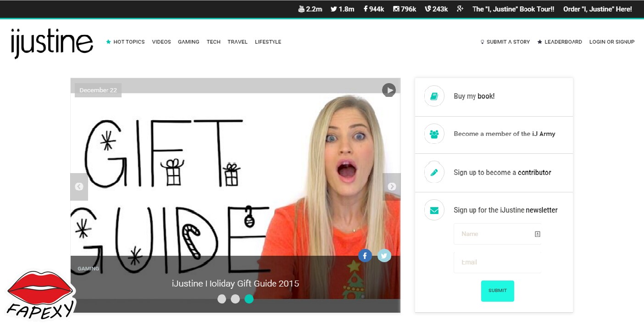Click the newsletter envelope icon
The height and width of the screenshot is (326, 644).
[434, 210]
